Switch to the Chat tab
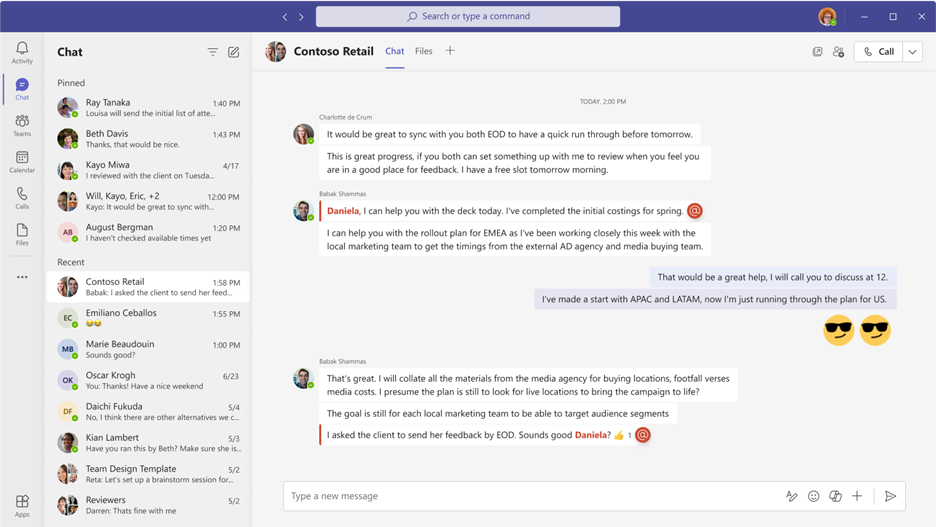This screenshot has width=936, height=527. pos(395,51)
